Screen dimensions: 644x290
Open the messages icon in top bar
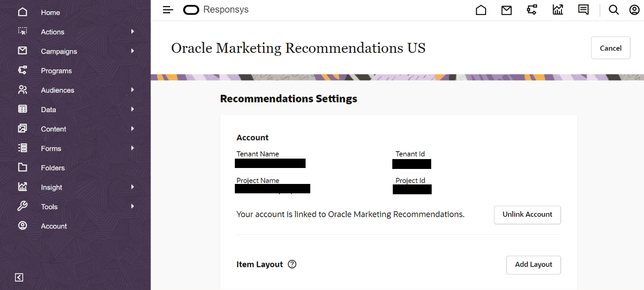583,10
